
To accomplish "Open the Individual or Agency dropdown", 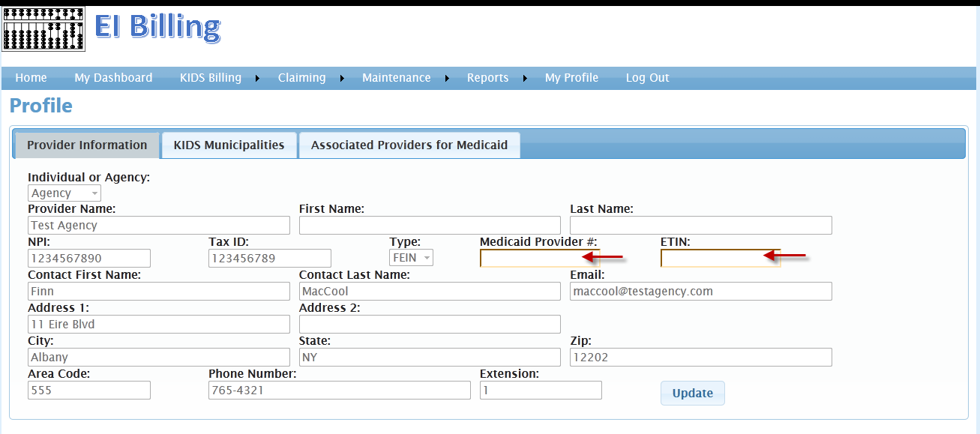I will coord(64,193).
